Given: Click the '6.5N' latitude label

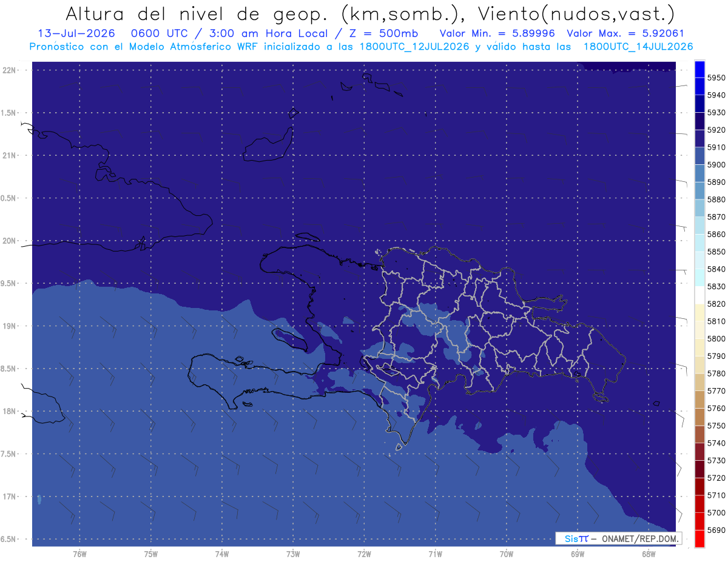Looking at the screenshot, I should point(9,540).
